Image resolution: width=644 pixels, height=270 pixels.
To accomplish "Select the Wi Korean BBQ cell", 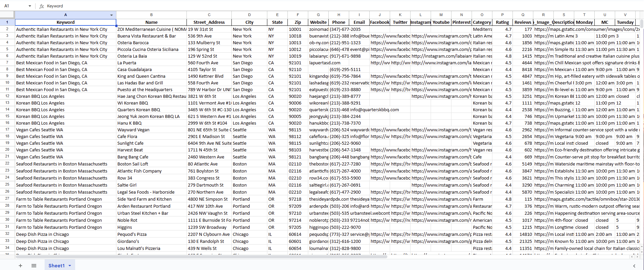I will (x=151, y=103).
